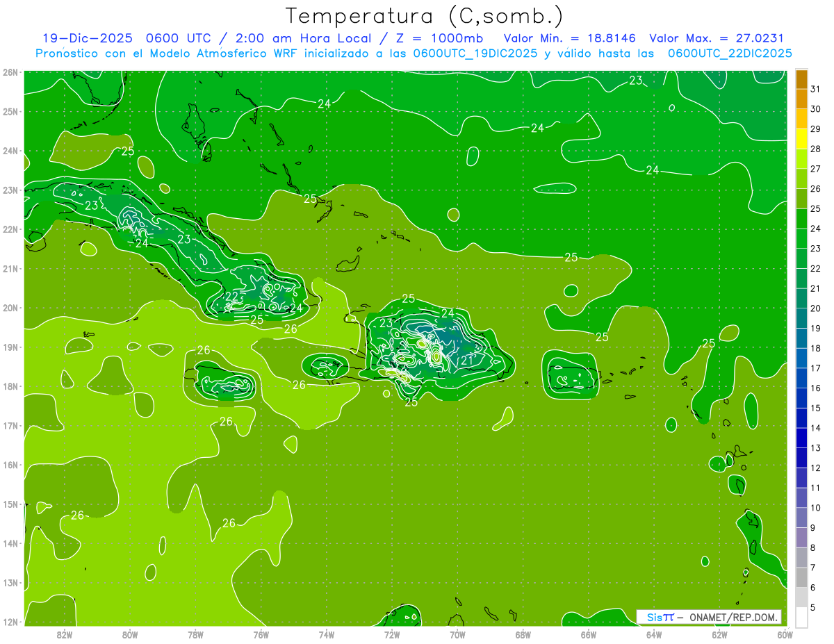This screenshot has width=834, height=644.
Task: Click the 12N latitude axis label
Action: [x=10, y=622]
